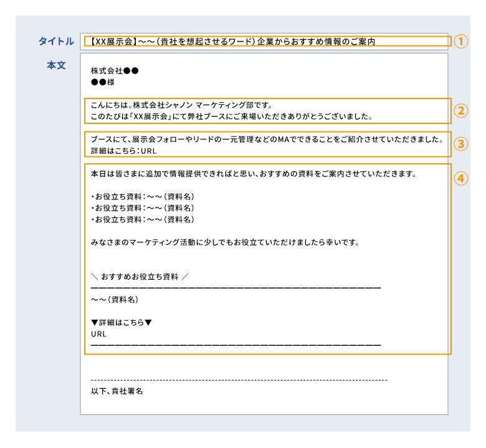Click the ▼詳細はこちら▼ text
Viewport: 486px width, 448px height.
click(x=121, y=322)
